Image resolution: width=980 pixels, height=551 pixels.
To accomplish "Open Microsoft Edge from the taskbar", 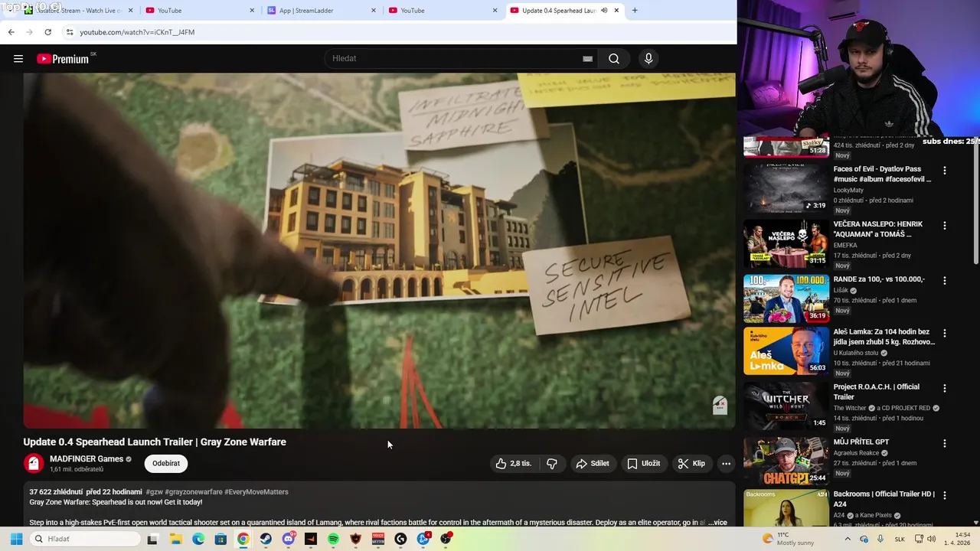I will [198, 540].
